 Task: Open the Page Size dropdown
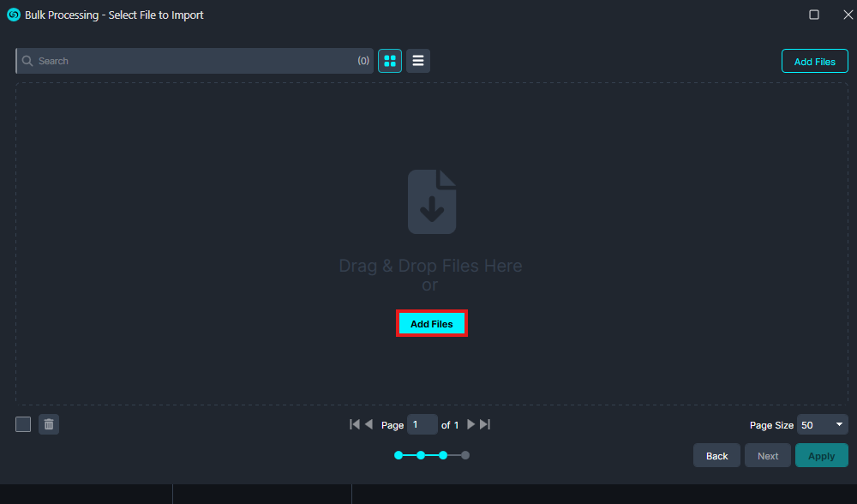822,425
